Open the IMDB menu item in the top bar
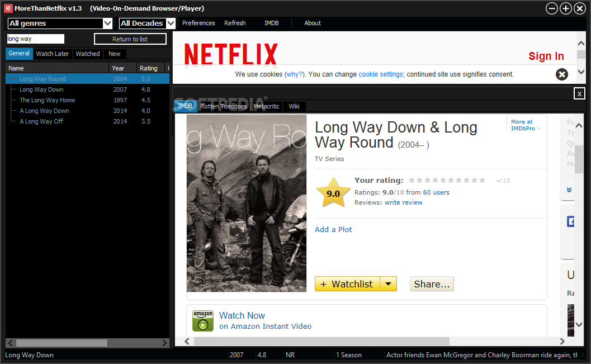 tap(271, 23)
